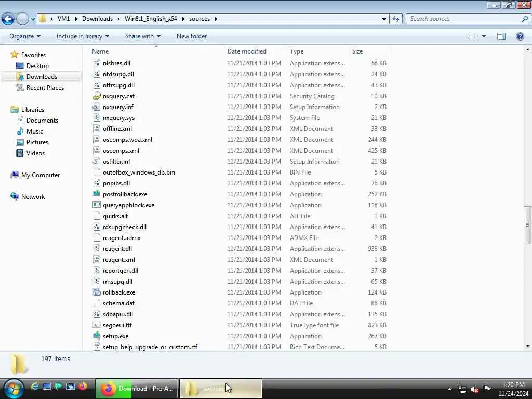Click the New folder button
Screen dimensions: 532x399
[192, 36]
